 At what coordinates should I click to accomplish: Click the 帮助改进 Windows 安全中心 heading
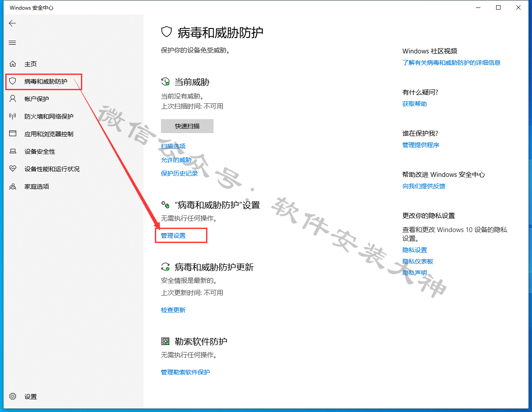444,175
